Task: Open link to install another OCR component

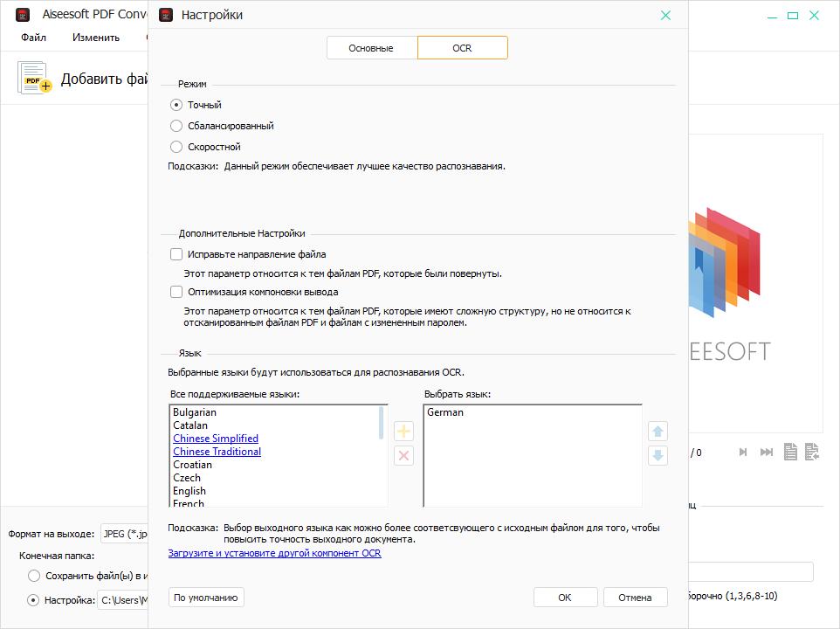Action: 274,553
